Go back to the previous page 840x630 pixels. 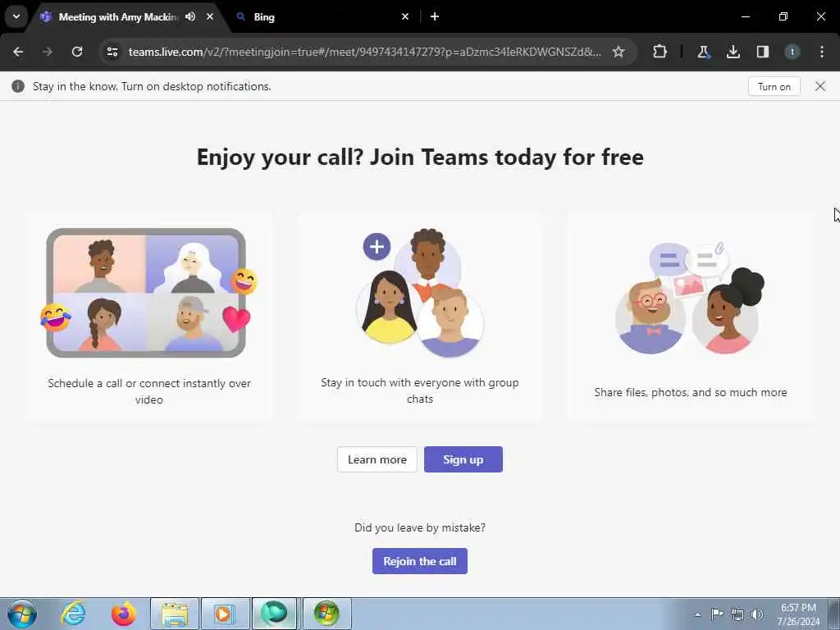point(18,52)
